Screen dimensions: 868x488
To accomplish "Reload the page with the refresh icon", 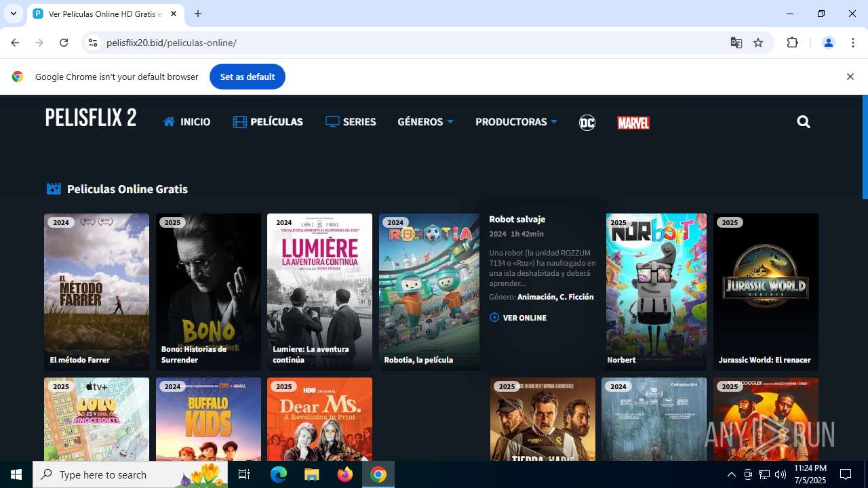I will pos(64,43).
